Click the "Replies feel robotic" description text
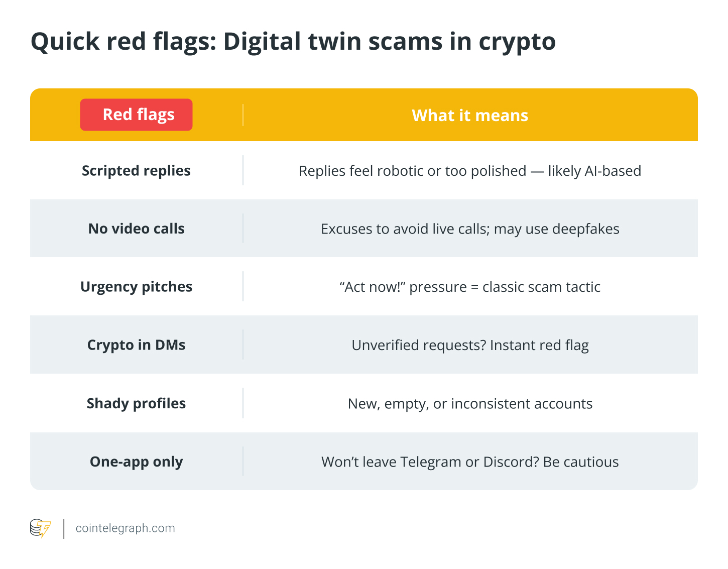The width and height of the screenshot is (728, 569). pyautogui.click(x=470, y=171)
